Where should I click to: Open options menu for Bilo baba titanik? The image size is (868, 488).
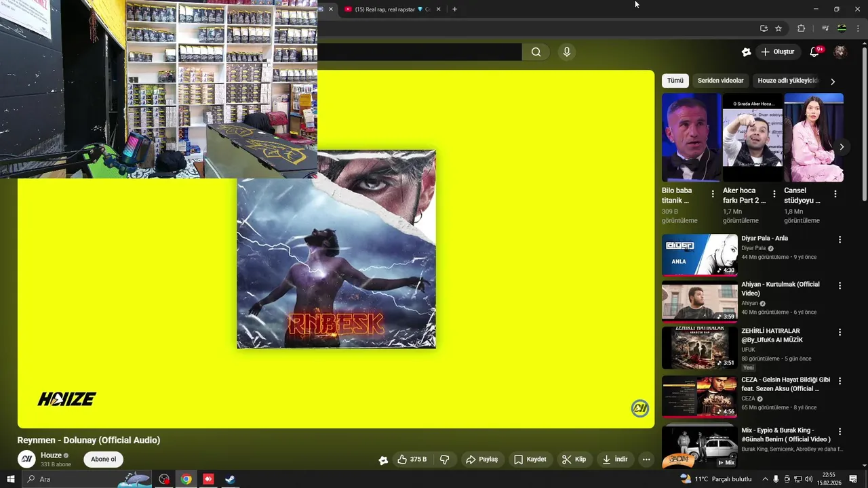713,194
